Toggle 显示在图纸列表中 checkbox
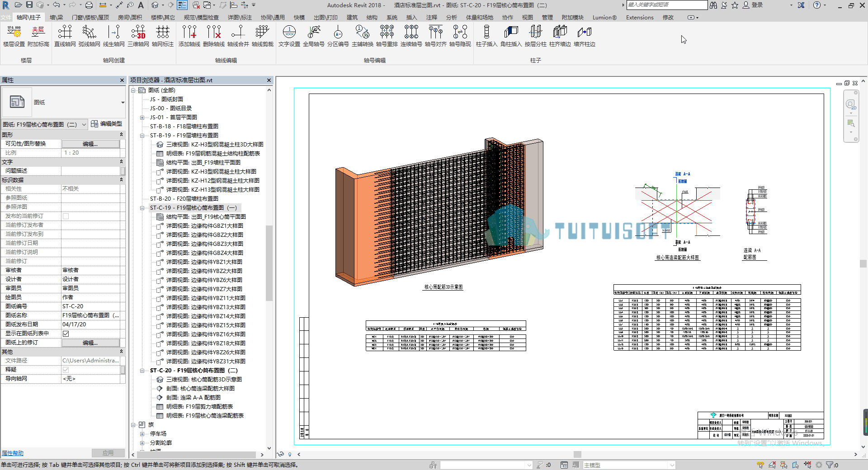Image resolution: width=868 pixels, height=470 pixels. click(66, 334)
